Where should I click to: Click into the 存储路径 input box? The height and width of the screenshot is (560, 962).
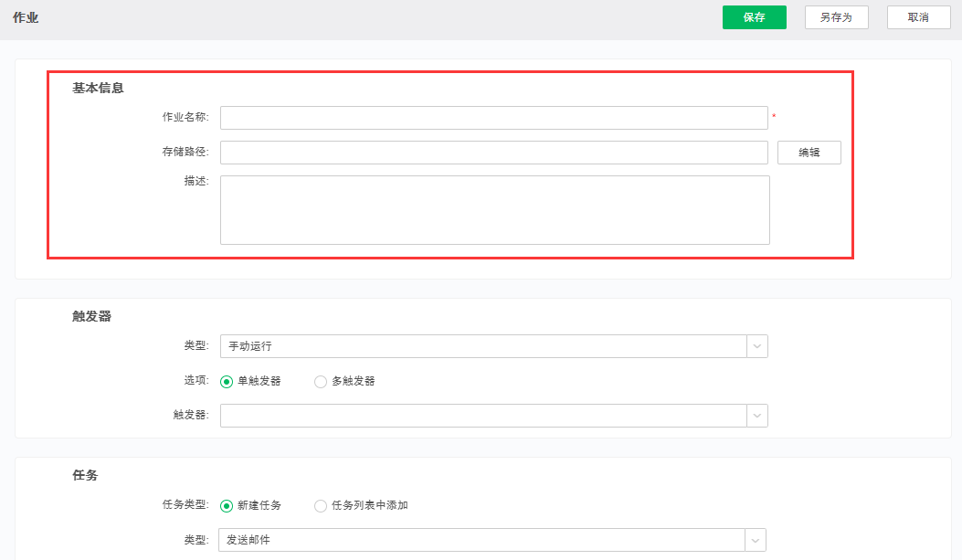point(493,153)
